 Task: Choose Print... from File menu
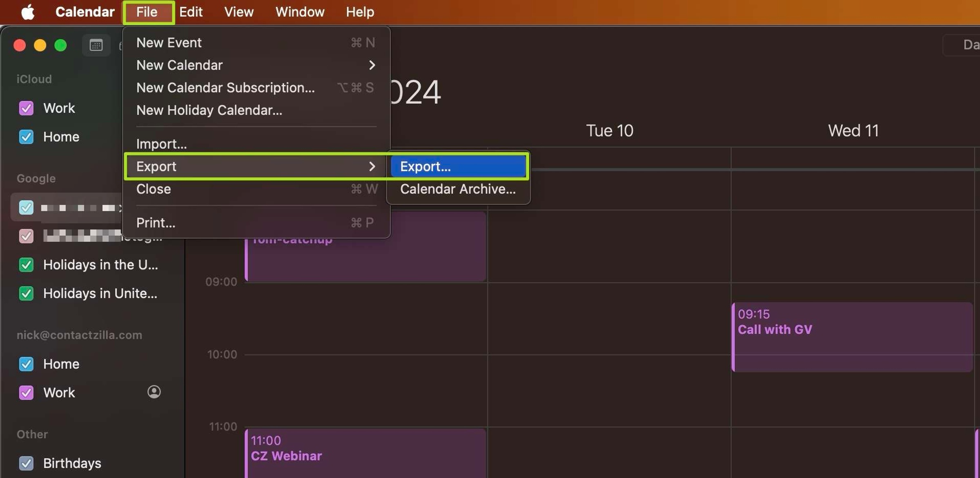[x=256, y=223]
